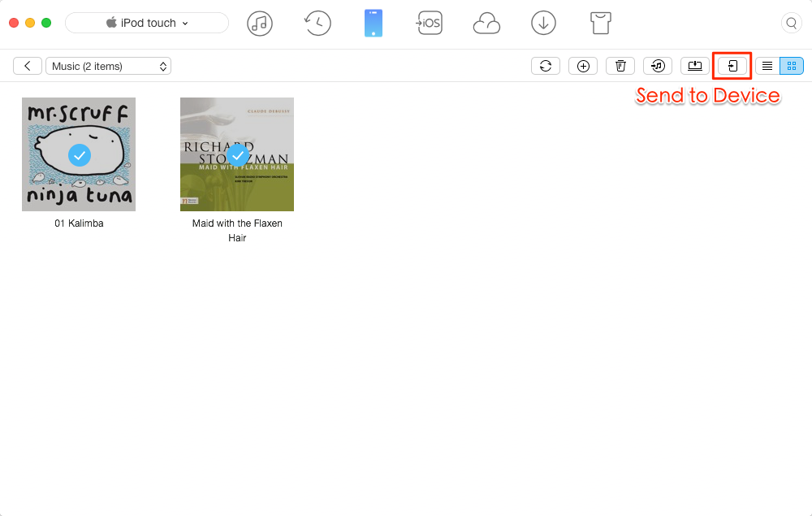Image resolution: width=812 pixels, height=516 pixels.
Task: Expand the iPod touch device selector
Action: point(146,24)
